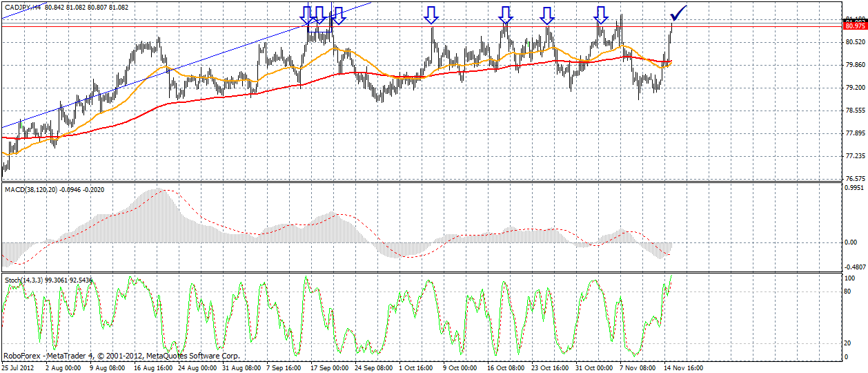This screenshot has width=868, height=373.
Task: Click the 1 Oct 16:00 time label
Action: click(416, 368)
